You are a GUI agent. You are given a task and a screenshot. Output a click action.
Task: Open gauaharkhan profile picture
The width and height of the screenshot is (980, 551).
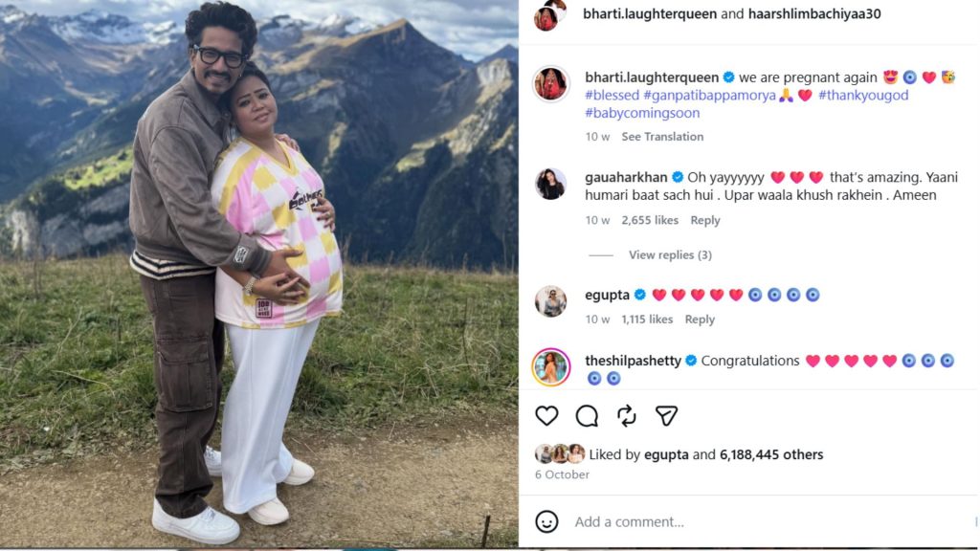pos(550,185)
